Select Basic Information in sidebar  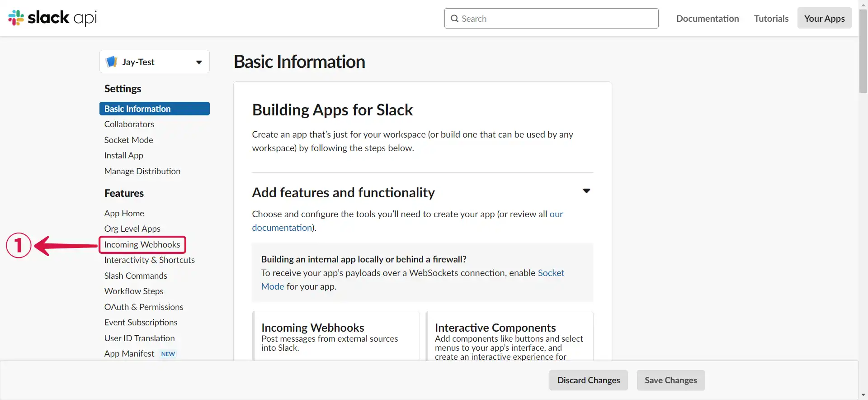click(155, 109)
